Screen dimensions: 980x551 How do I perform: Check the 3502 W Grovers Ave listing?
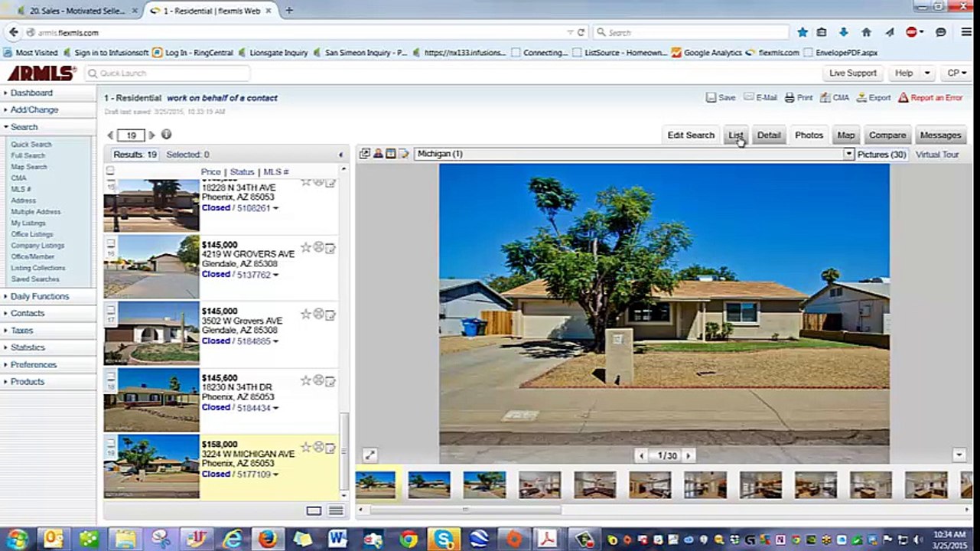click(111, 310)
